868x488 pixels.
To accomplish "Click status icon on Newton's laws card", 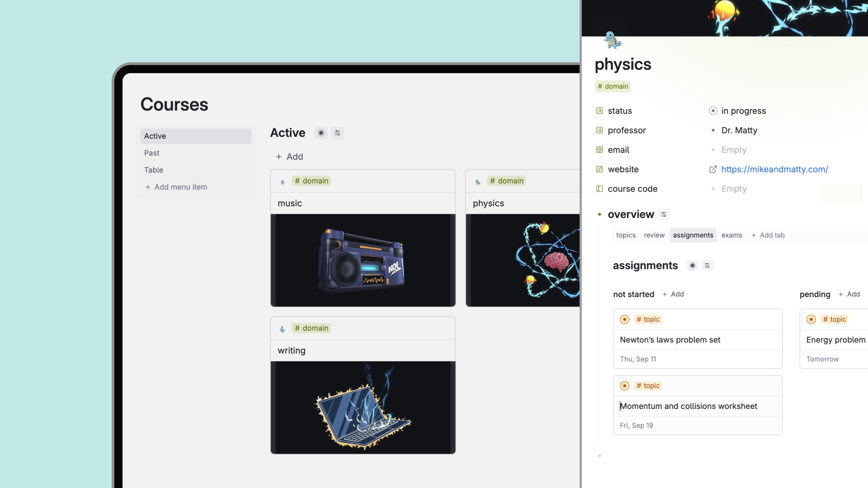I will tap(625, 319).
